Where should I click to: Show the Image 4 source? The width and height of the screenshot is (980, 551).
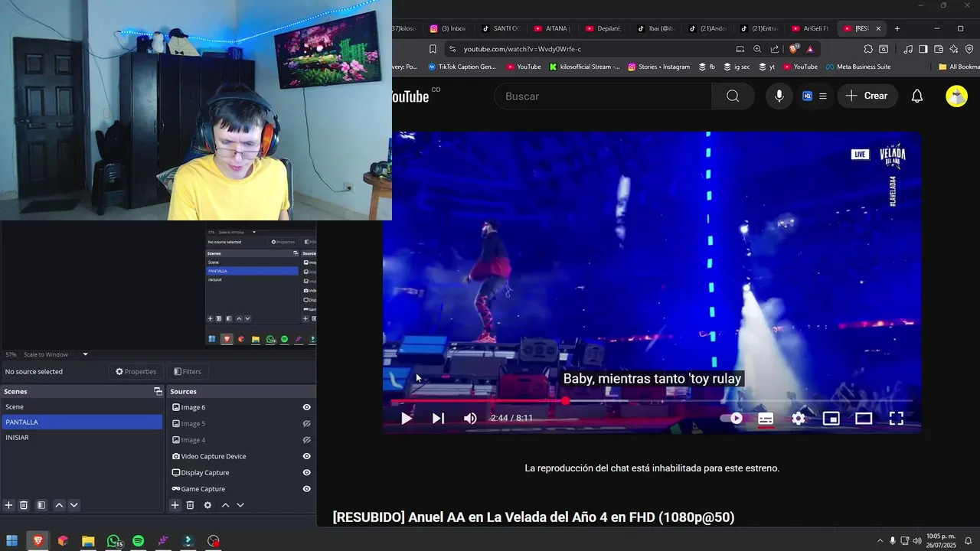point(306,440)
